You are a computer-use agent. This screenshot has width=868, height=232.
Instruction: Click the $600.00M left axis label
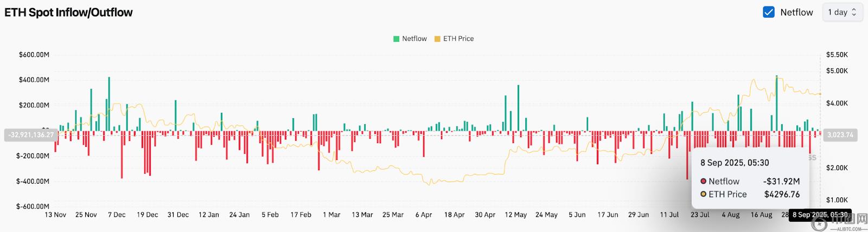point(34,55)
